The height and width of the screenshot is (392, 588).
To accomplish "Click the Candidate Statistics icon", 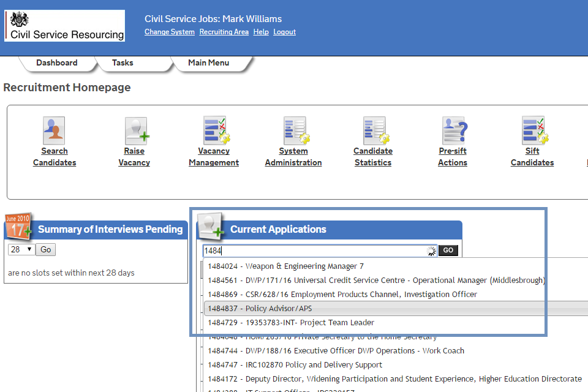I will click(x=373, y=130).
